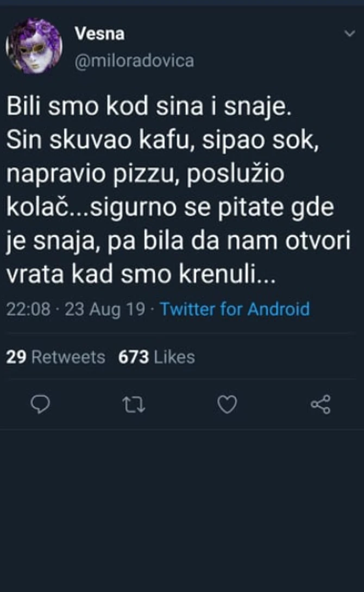
Task: Click the display name Vesna
Action: coord(100,33)
